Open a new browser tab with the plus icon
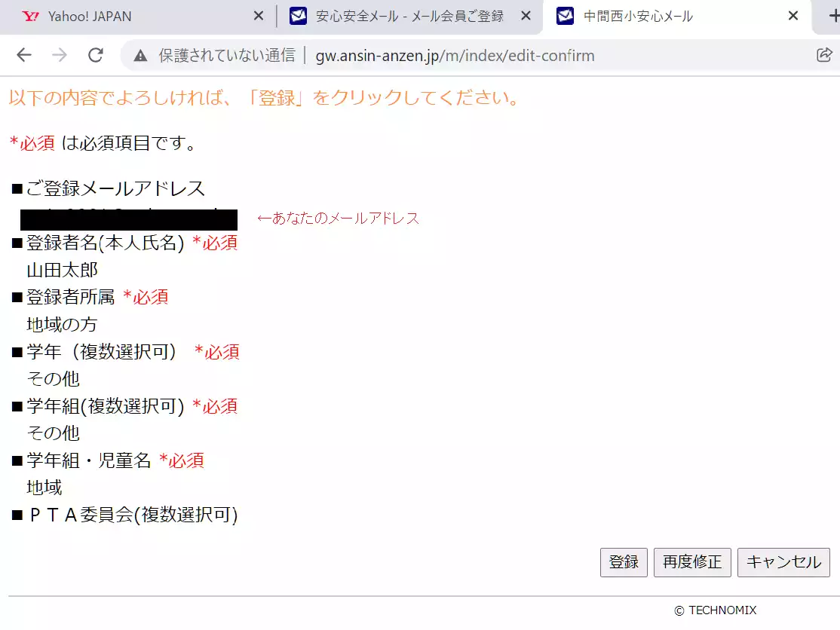Screen dimensions: 840x630 click(833, 16)
